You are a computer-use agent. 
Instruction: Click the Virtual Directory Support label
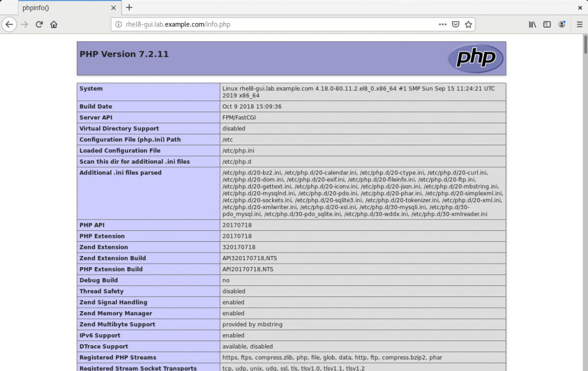click(119, 128)
